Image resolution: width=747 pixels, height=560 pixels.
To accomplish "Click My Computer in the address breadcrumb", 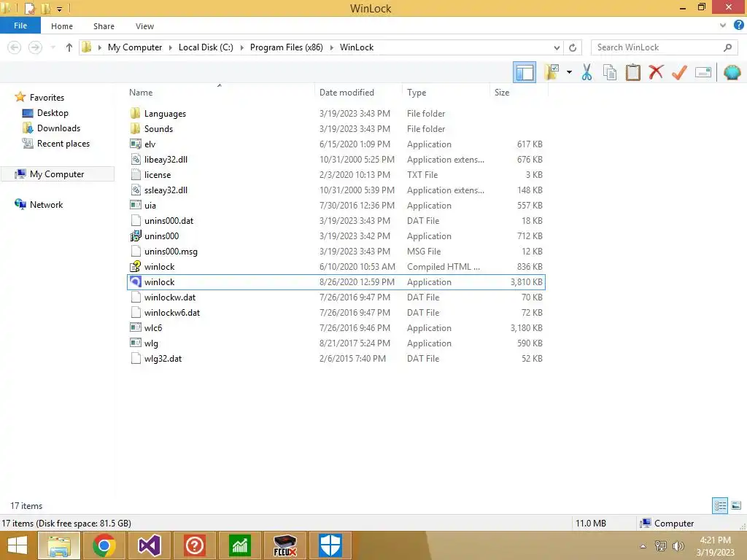I will coord(135,47).
